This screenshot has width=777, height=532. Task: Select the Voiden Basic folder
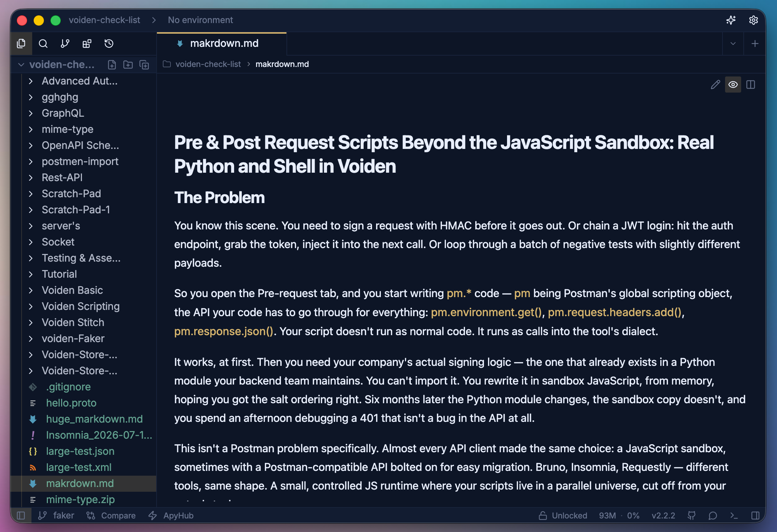[83, 290]
